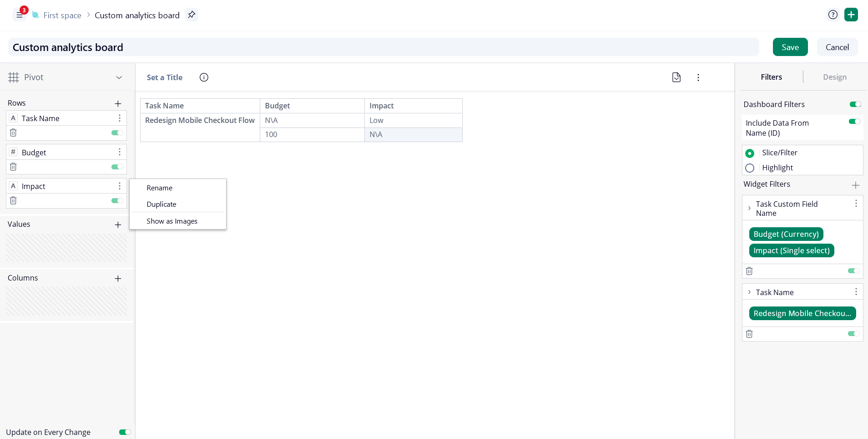868x439 pixels.
Task: Switch to the Design tab
Action: point(834,77)
